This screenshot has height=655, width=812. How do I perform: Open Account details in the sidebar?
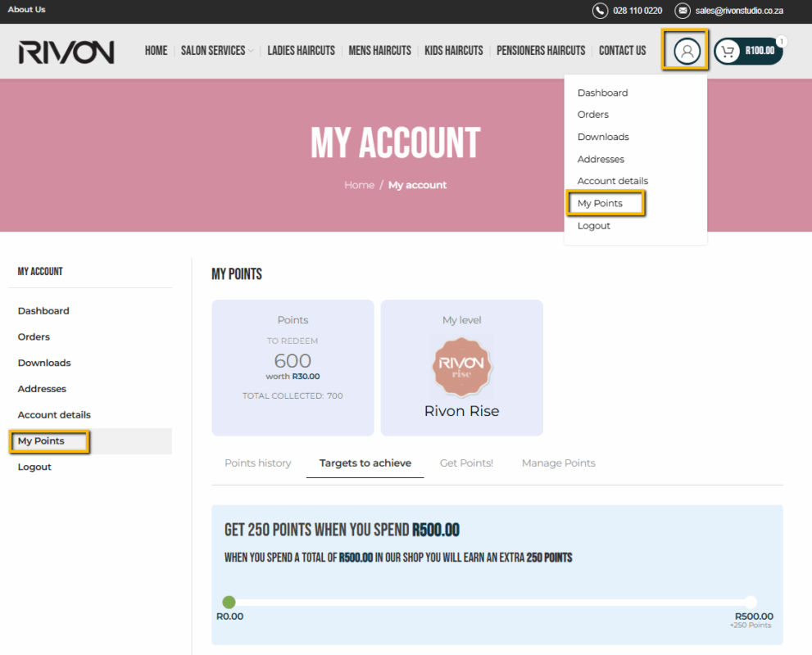54,415
